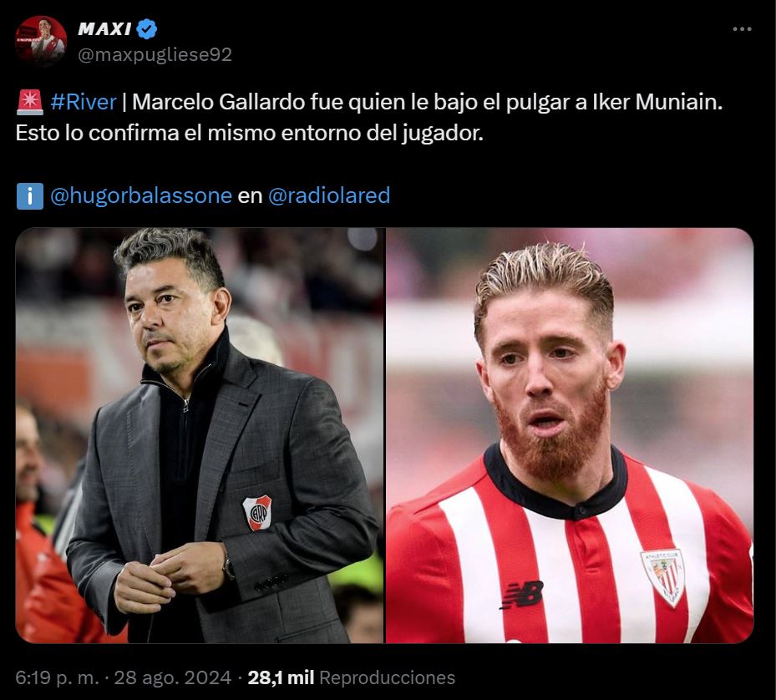Viewport: 776px width, 700px height.
Task: Visit the @maxpugliese92 handle
Action: 155,54
